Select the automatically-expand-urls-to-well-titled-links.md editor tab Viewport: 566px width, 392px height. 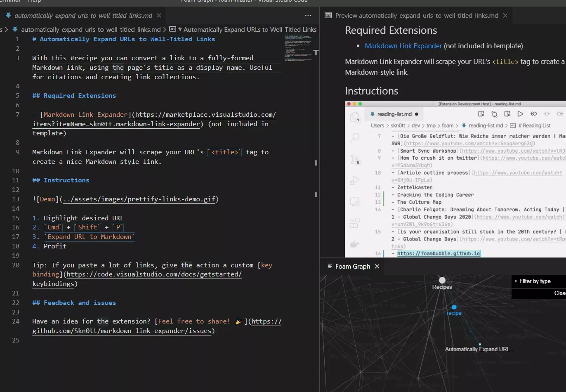[83, 15]
